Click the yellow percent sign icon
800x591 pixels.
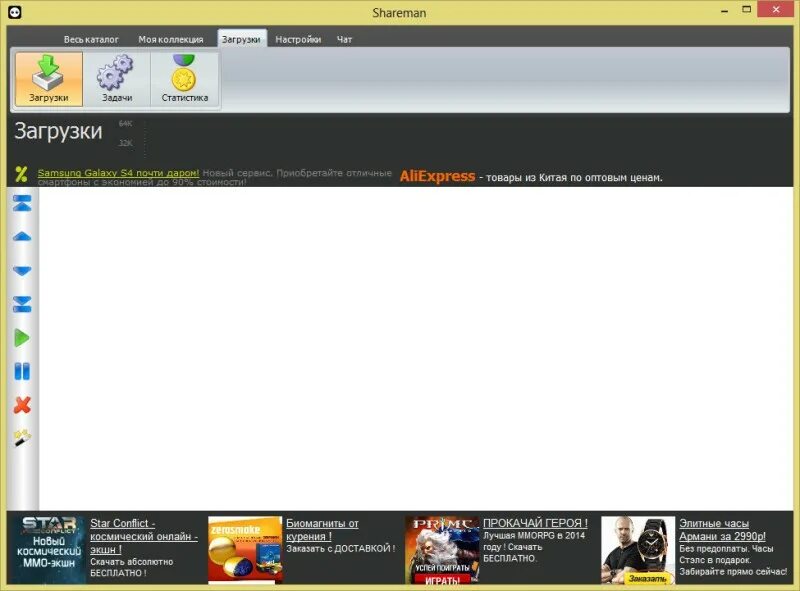(x=21, y=175)
